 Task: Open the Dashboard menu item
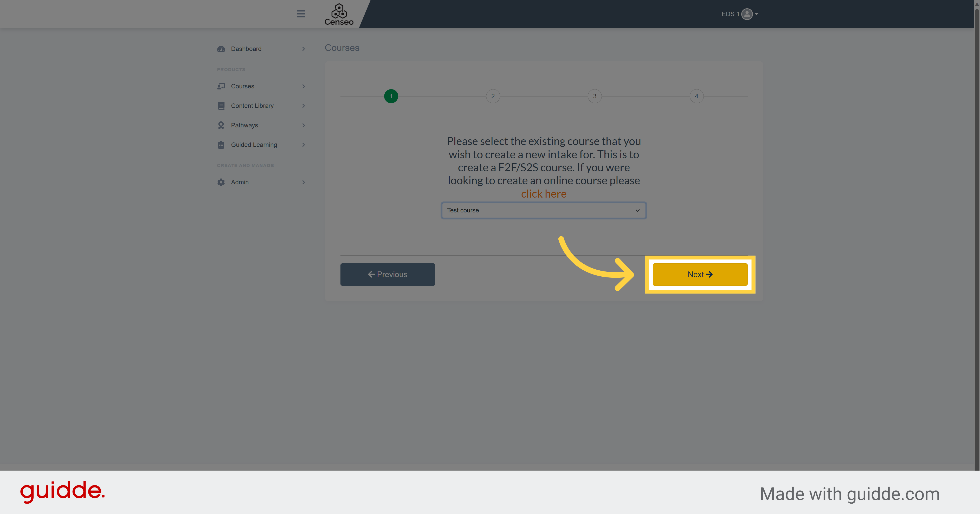pyautogui.click(x=246, y=49)
